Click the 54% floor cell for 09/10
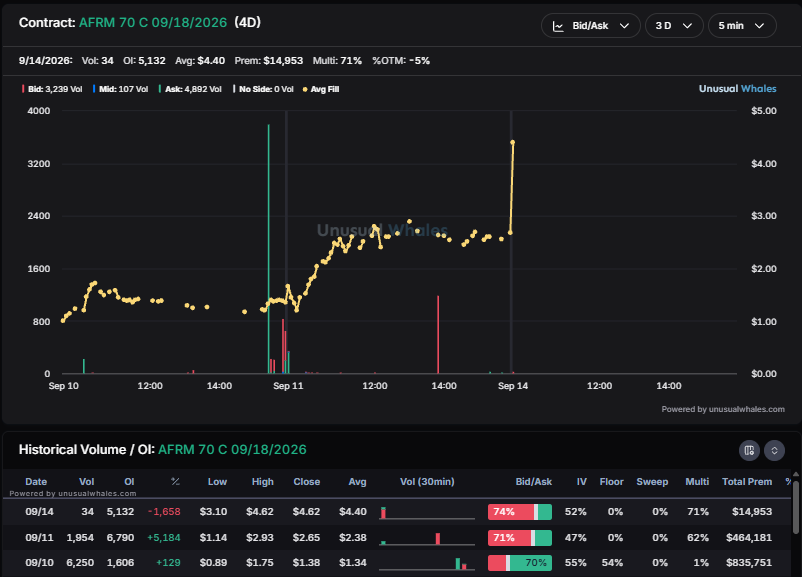The image size is (802, 577). (x=612, y=563)
